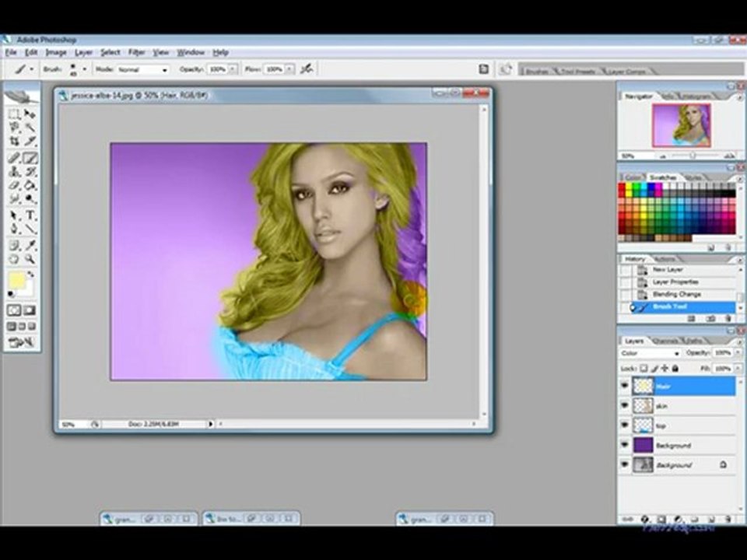Toggle the airbrush option in options bar
This screenshot has height=560, width=747.
pos(307,69)
